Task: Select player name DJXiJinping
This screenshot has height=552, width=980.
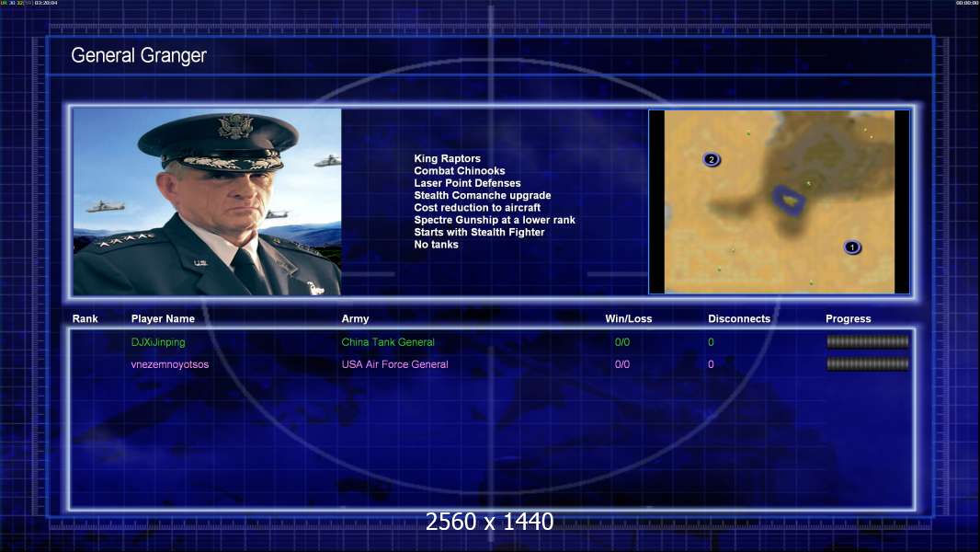Action: tap(158, 342)
